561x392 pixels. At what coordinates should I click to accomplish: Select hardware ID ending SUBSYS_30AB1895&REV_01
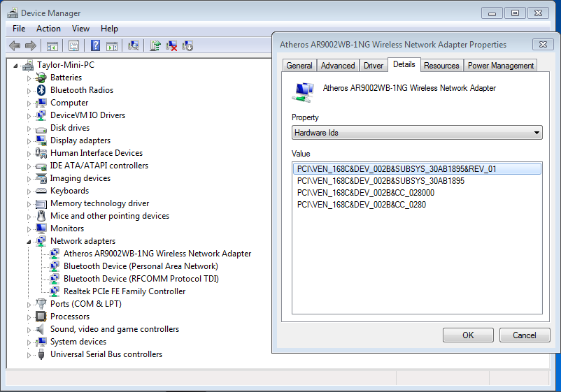pos(417,169)
